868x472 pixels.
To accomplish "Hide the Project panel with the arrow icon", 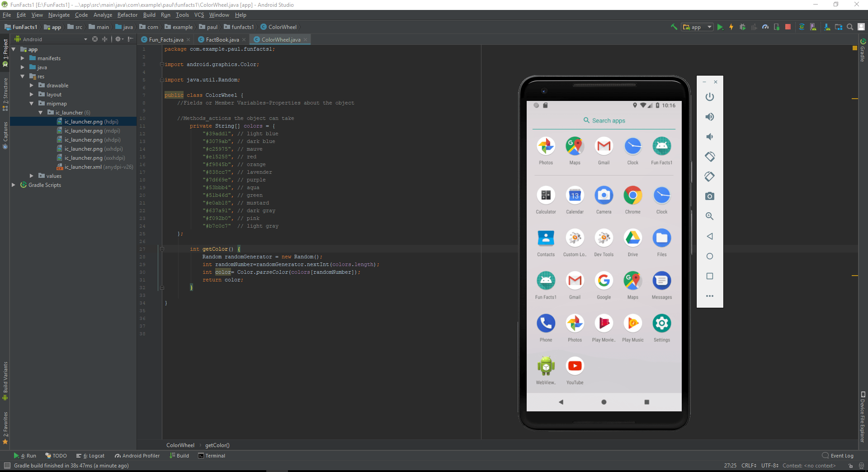I will 131,39.
